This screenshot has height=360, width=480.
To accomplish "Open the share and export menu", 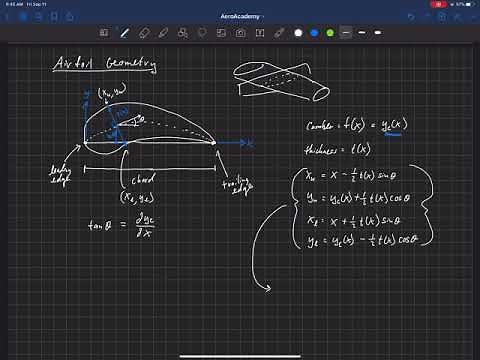I will pyautogui.click(x=70, y=17).
